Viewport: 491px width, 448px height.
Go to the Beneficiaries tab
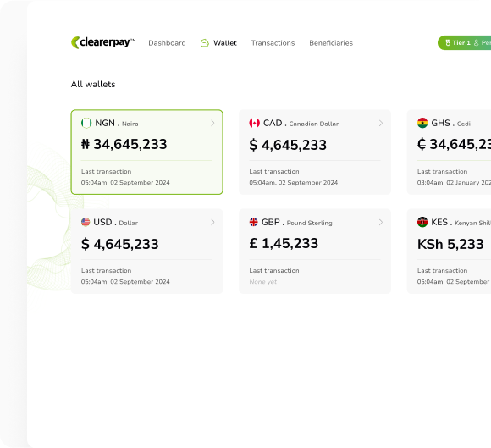(x=331, y=43)
